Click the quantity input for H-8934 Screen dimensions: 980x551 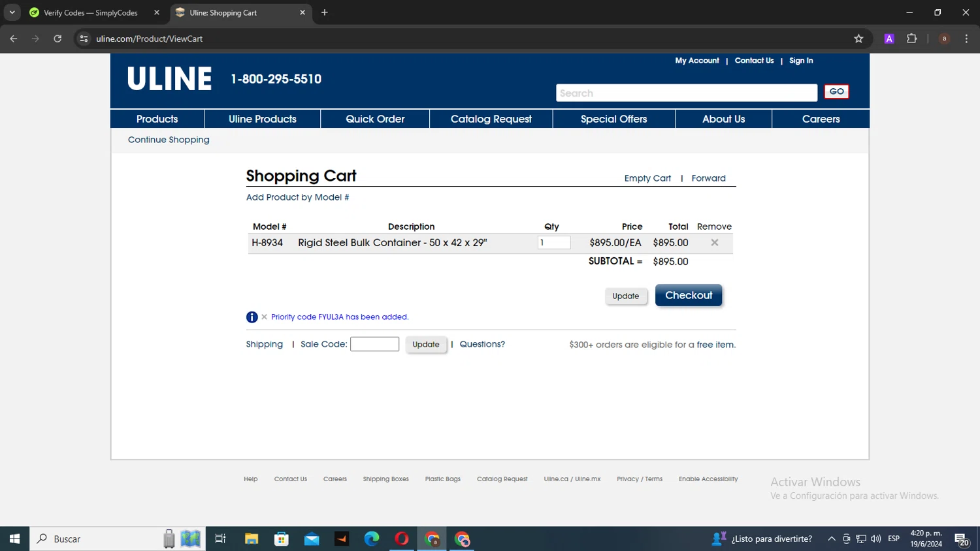click(554, 242)
